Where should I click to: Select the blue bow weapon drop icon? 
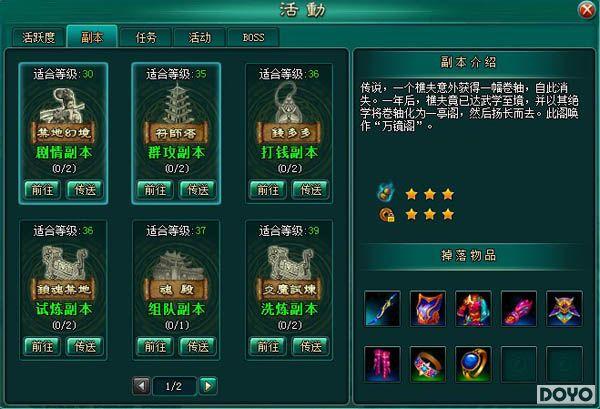point(382,308)
